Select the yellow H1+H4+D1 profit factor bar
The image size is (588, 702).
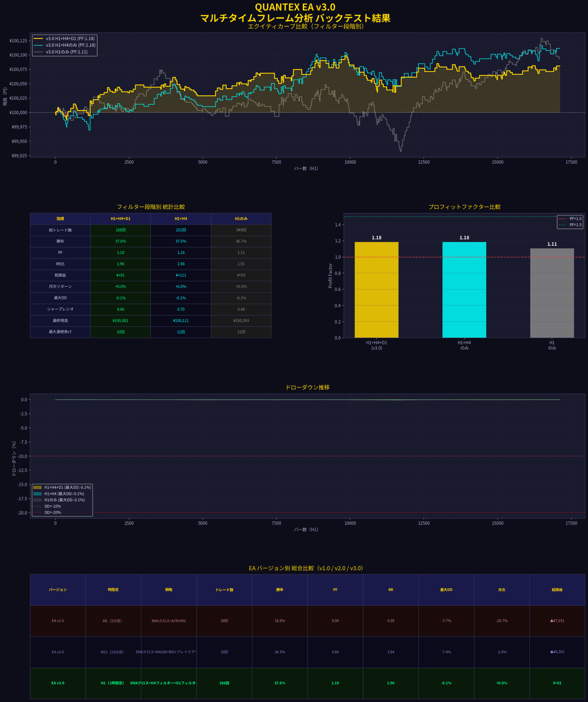coord(376,290)
